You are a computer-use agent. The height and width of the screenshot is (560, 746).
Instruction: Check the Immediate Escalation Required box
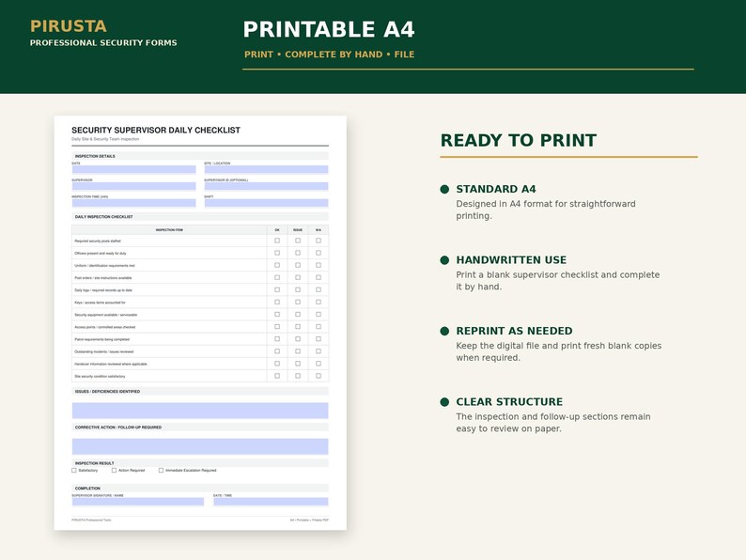[x=161, y=470]
